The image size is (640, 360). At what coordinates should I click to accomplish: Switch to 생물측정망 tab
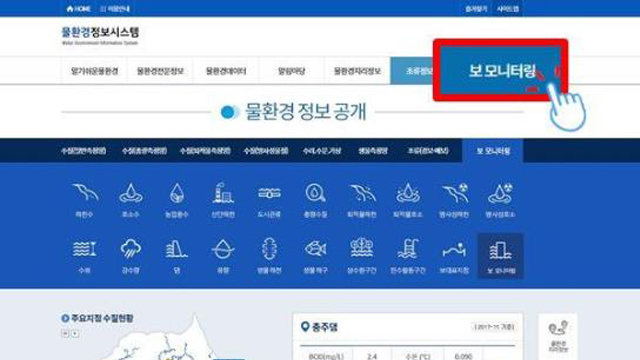pyautogui.click(x=373, y=151)
